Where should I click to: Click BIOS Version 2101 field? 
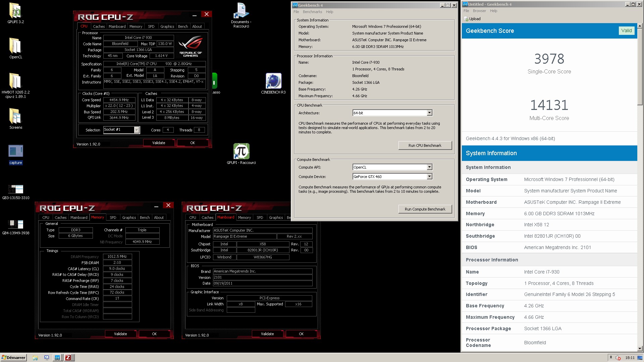tap(263, 278)
